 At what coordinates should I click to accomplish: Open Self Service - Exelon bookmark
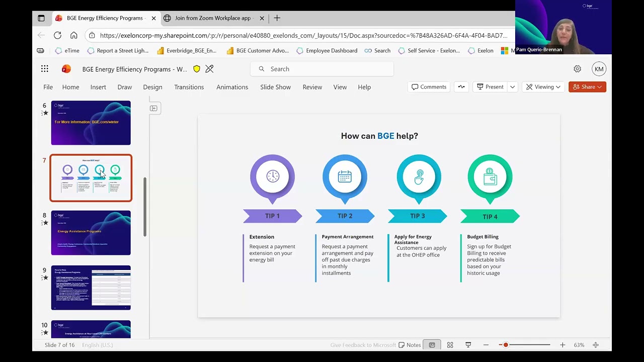pos(429,50)
